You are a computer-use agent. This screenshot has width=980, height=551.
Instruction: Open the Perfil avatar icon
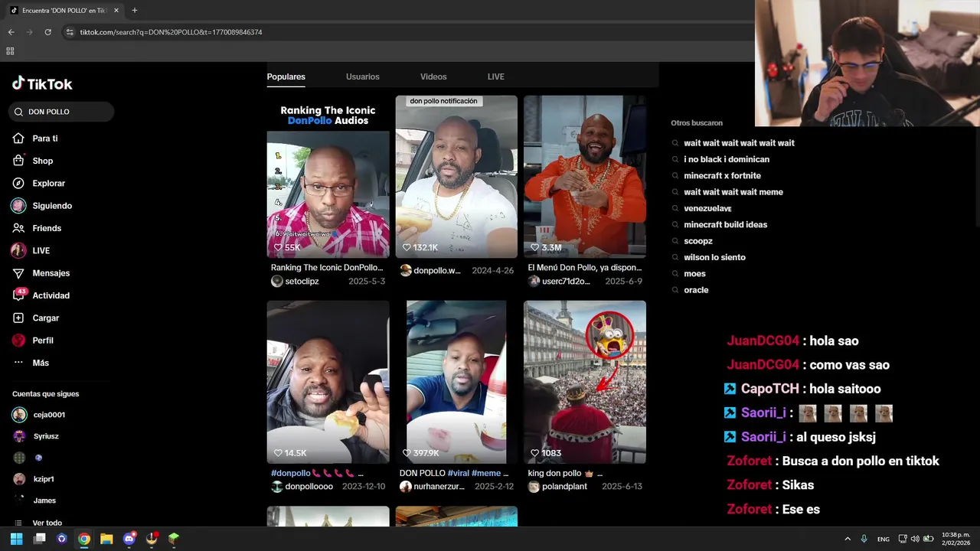pos(18,341)
